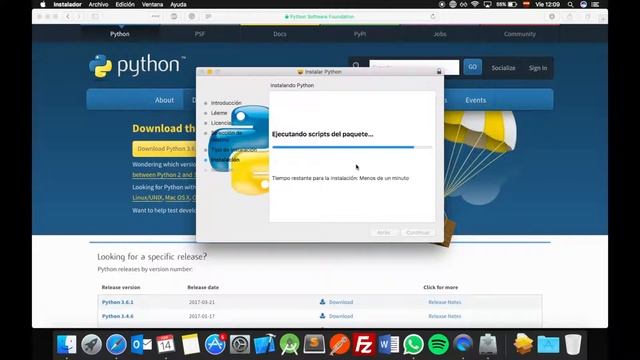This screenshot has height=360, width=640.
Task: Open the orange pen app in Dock
Action: (x=339, y=344)
